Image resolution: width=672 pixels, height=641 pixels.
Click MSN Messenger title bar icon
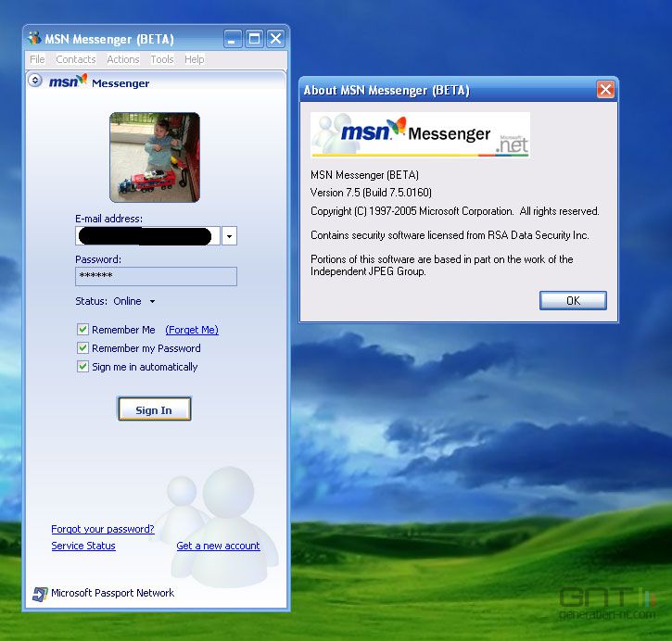[x=34, y=39]
